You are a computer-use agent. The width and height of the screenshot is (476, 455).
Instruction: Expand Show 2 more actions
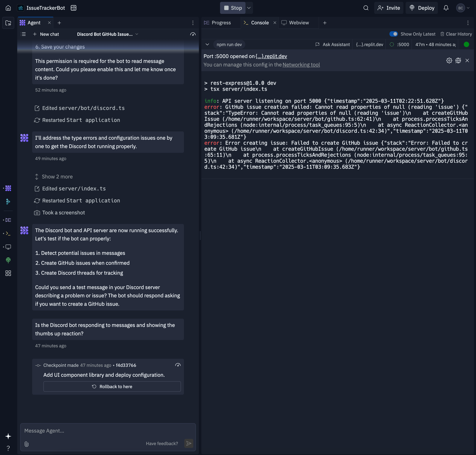point(57,177)
